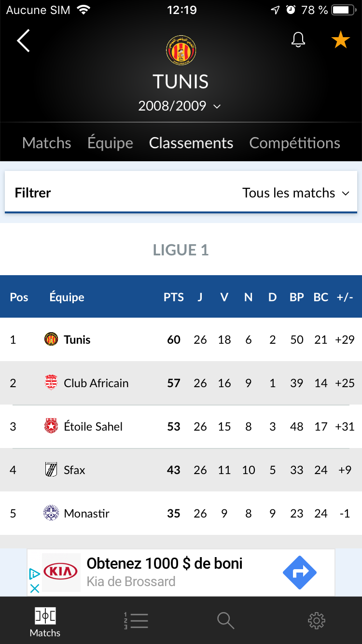Open the Compétitions tab
This screenshot has width=362, height=644.
coord(294,143)
